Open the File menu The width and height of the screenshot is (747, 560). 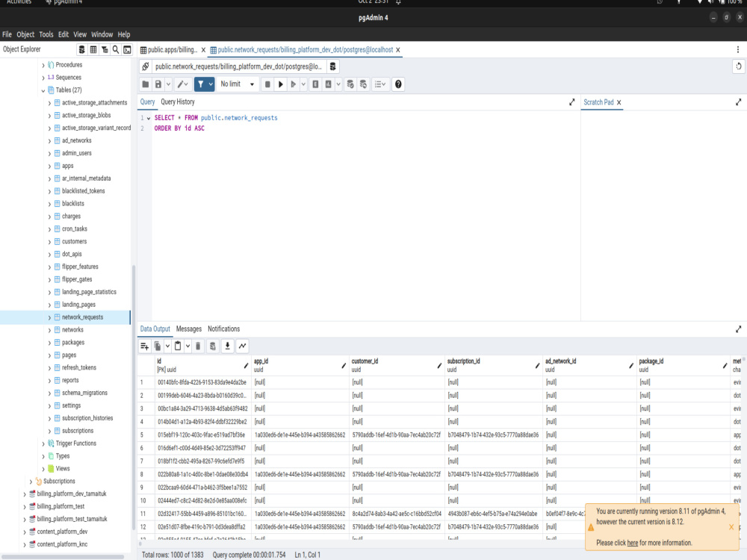[x=7, y=34]
